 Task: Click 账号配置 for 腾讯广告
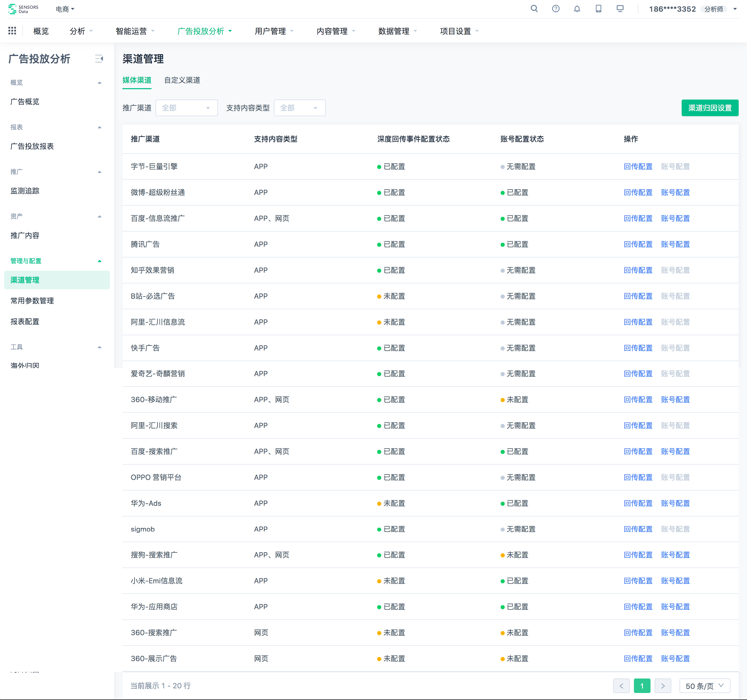click(x=675, y=244)
